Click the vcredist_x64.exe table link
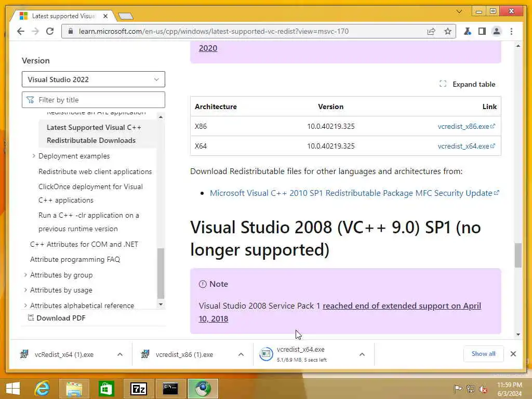The width and height of the screenshot is (532, 399). click(466, 146)
